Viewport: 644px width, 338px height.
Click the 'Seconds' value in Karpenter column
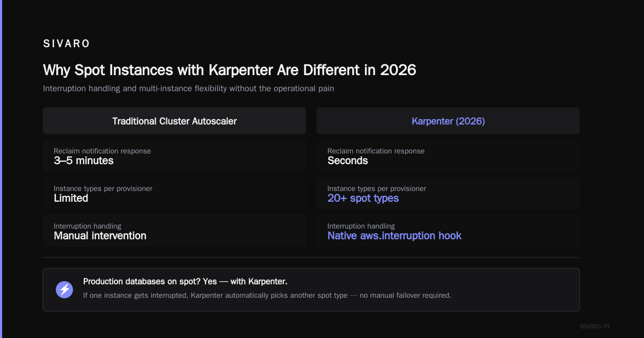(x=348, y=160)
